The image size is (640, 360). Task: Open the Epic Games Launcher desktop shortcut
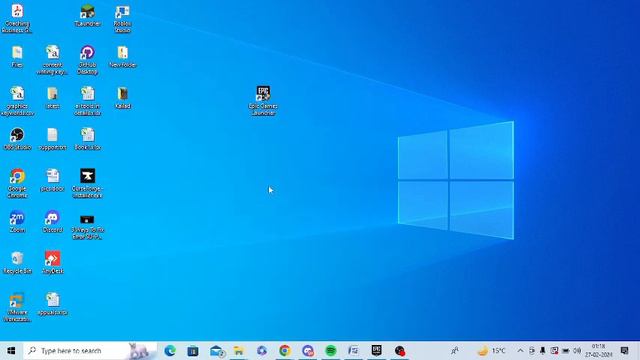click(263, 100)
